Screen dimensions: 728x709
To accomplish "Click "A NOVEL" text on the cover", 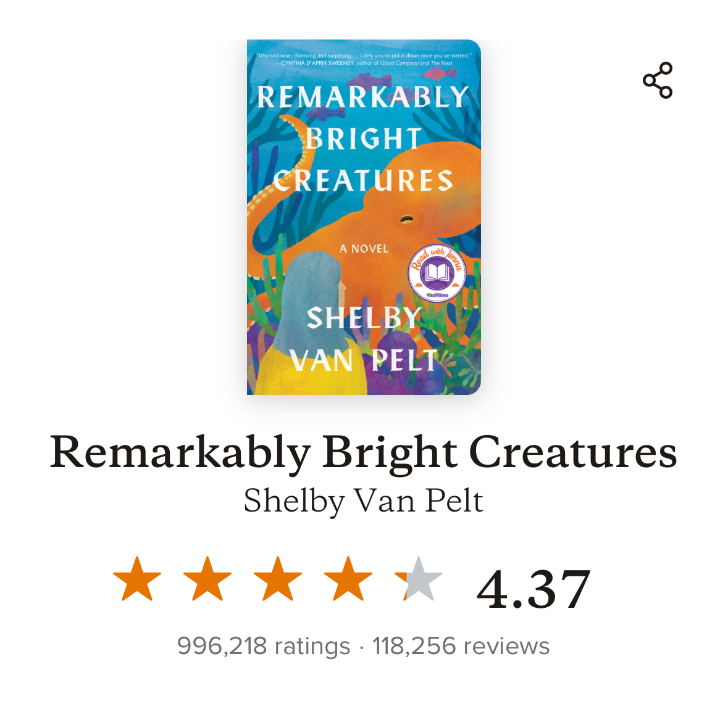I will click(364, 249).
